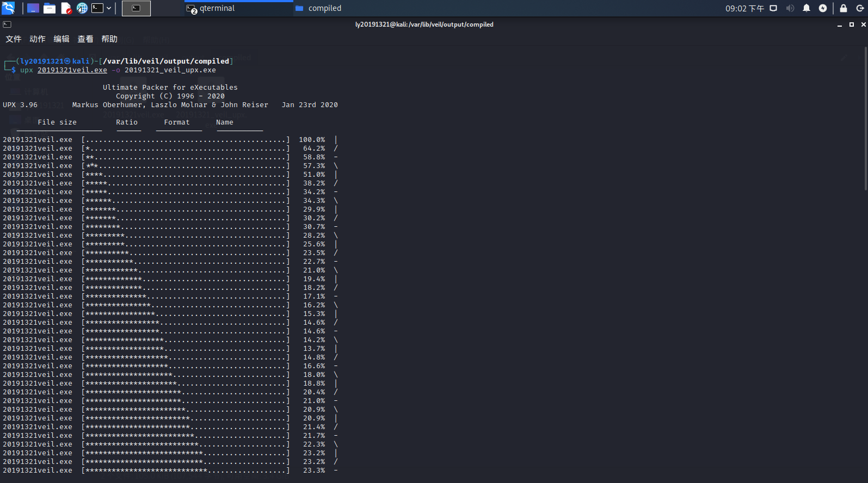The height and width of the screenshot is (483, 868).
Task: Click the 'File size' column header
Action: (x=57, y=122)
